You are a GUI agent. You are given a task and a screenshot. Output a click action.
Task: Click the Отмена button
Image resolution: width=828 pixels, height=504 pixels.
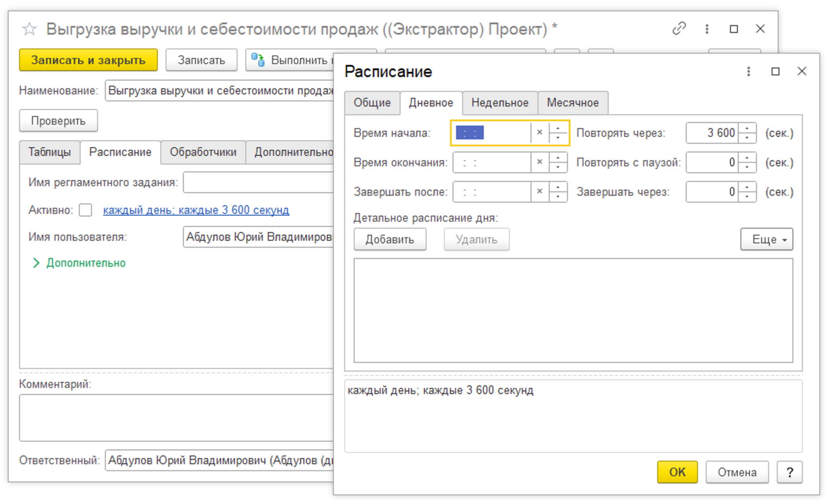(737, 472)
